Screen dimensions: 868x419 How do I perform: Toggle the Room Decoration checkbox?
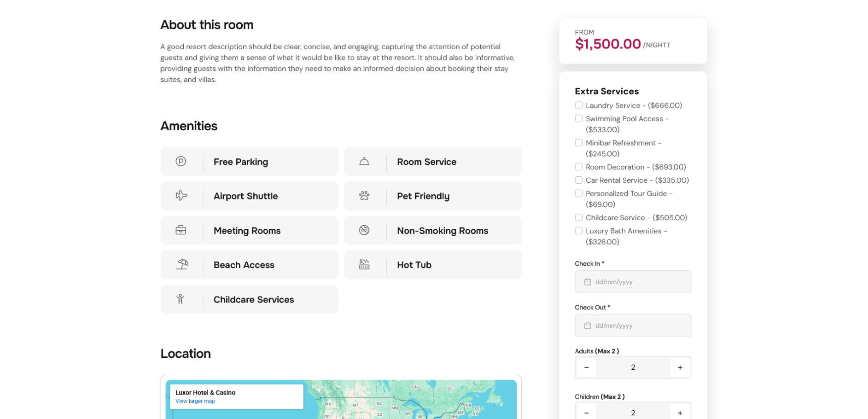(x=579, y=167)
